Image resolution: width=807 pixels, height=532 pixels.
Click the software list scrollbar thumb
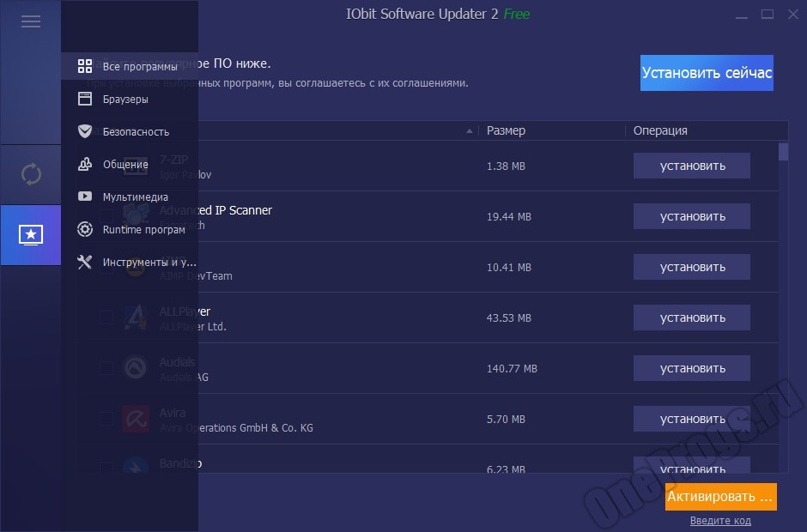(783, 152)
